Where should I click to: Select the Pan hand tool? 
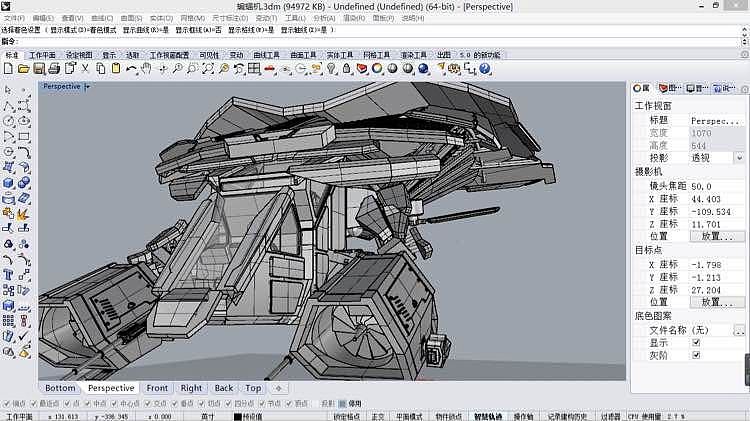pyautogui.click(x=146, y=68)
